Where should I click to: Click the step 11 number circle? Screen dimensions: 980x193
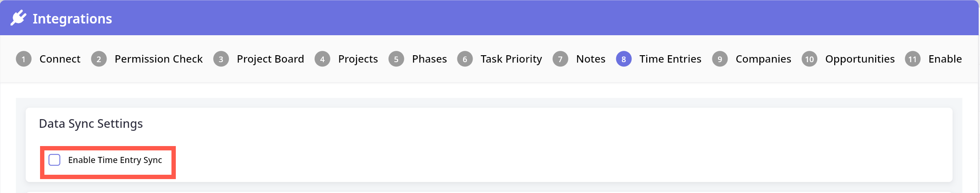pos(913,59)
